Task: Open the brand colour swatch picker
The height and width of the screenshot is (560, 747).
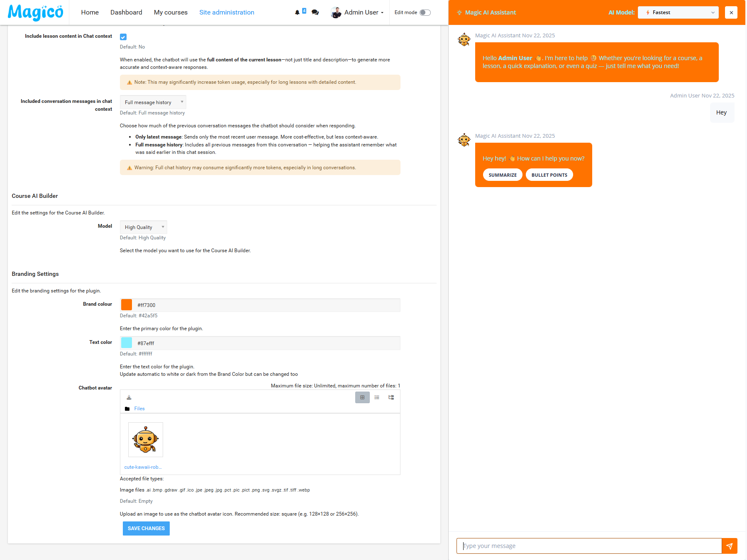Action: [x=126, y=304]
